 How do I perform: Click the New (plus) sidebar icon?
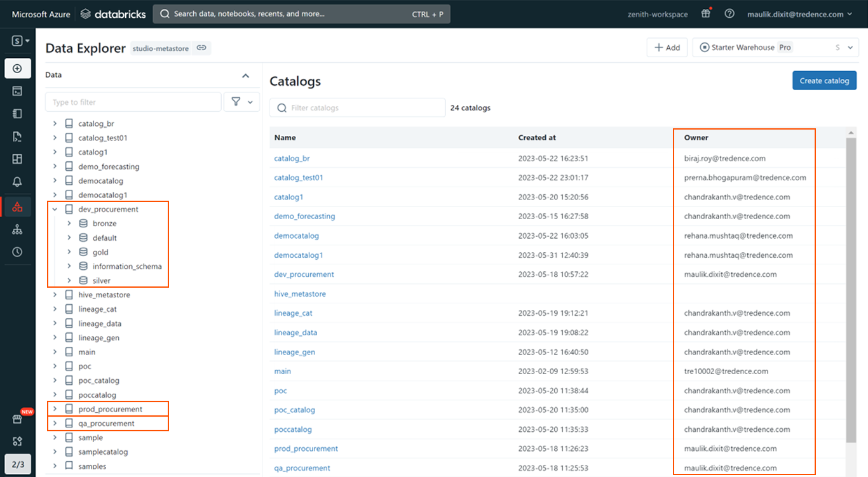pos(17,69)
